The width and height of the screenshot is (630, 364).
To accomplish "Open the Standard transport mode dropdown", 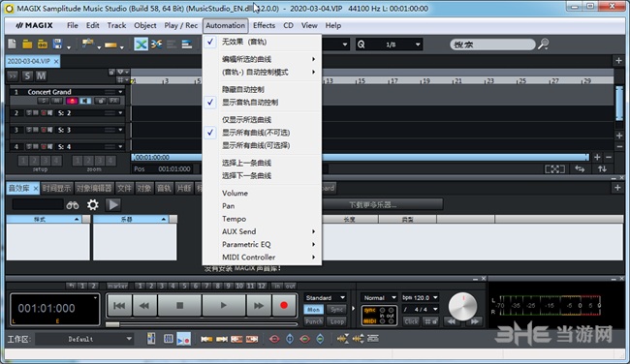I will 325,298.
